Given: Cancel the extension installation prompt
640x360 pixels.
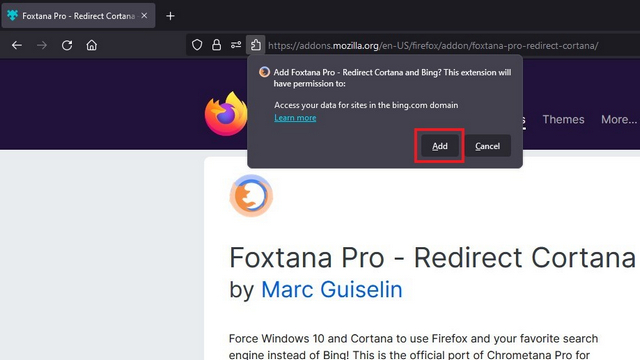Looking at the screenshot, I should pos(487,146).
